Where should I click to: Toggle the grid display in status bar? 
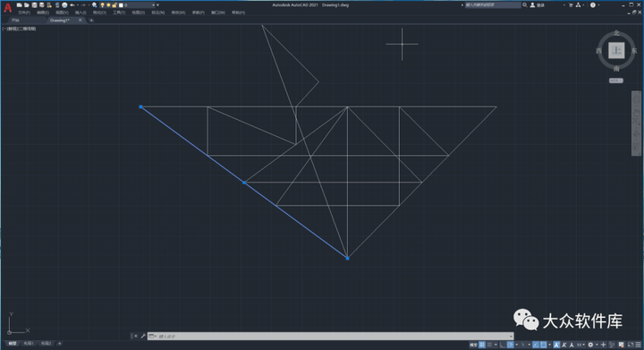(482, 345)
